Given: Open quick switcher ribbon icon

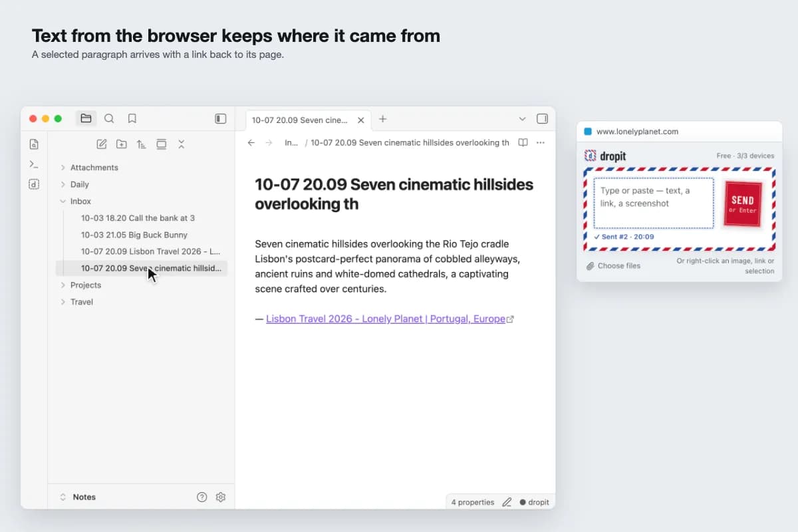Looking at the screenshot, I should click(34, 144).
